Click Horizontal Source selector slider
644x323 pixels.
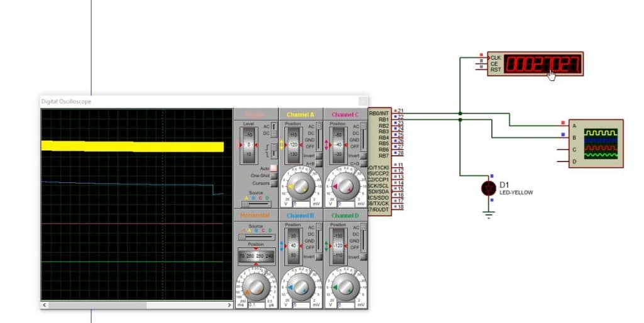tap(256, 237)
